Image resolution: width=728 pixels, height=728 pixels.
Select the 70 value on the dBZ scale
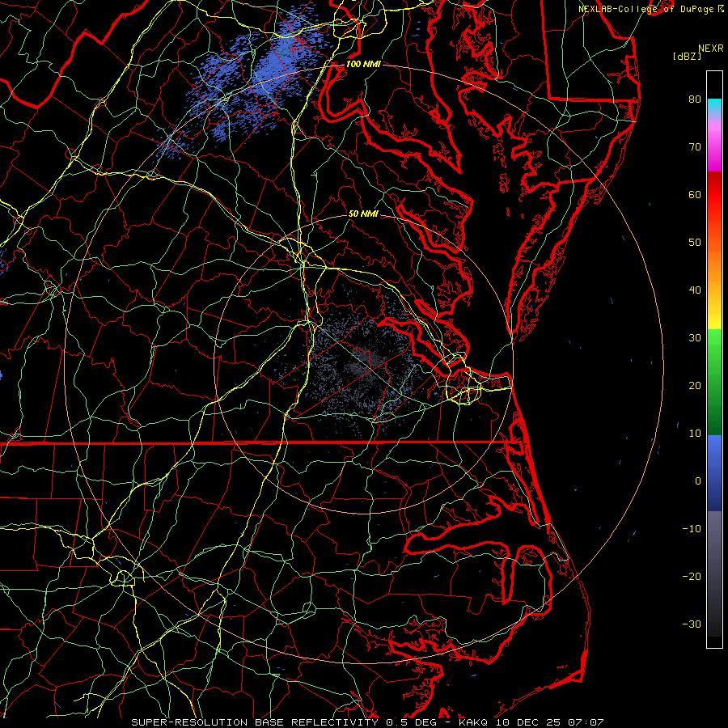click(x=695, y=147)
